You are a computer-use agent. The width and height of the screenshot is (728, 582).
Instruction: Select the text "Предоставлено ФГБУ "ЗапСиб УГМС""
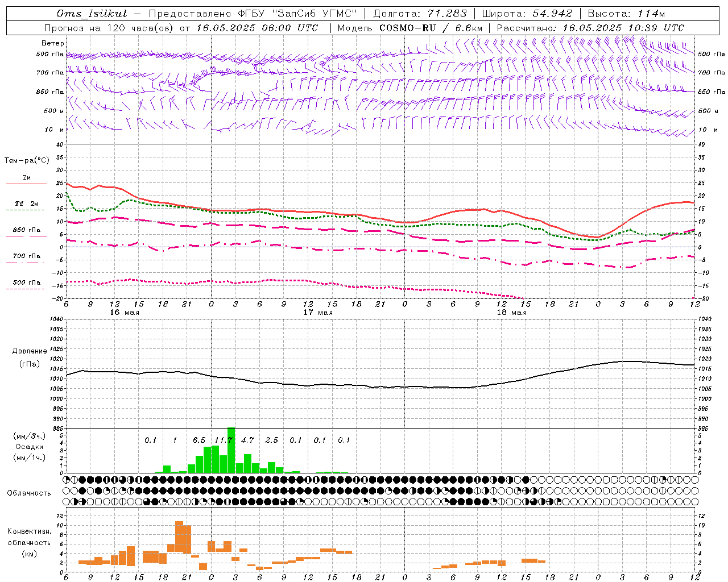pyautogui.click(x=253, y=14)
